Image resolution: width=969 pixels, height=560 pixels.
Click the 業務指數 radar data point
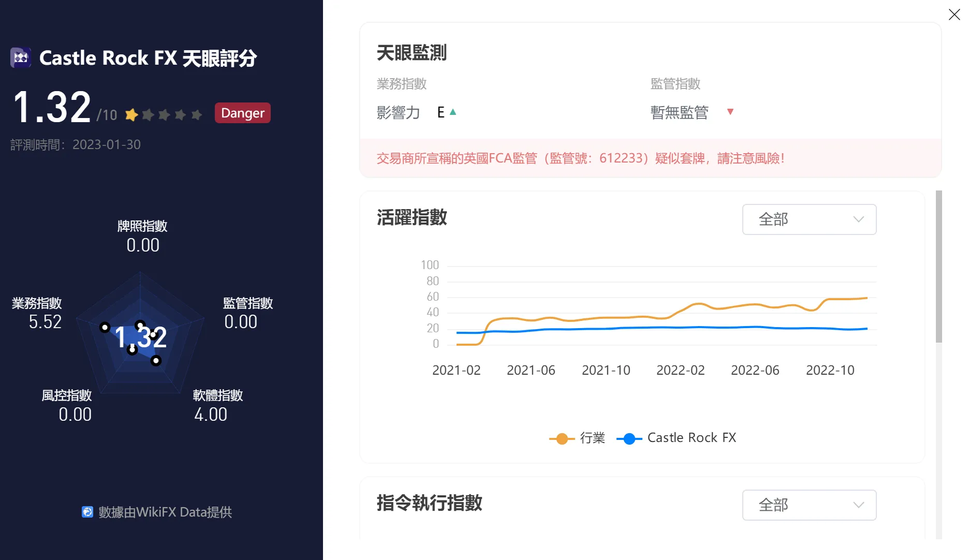[105, 327]
